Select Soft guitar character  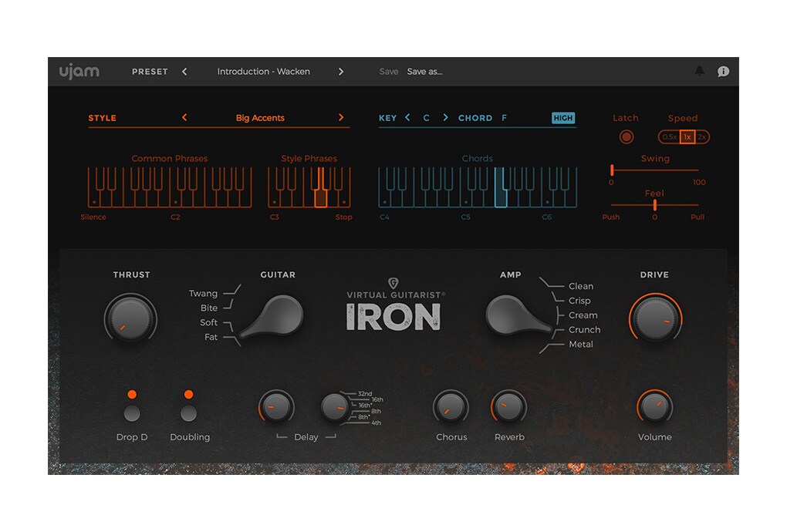(x=209, y=322)
